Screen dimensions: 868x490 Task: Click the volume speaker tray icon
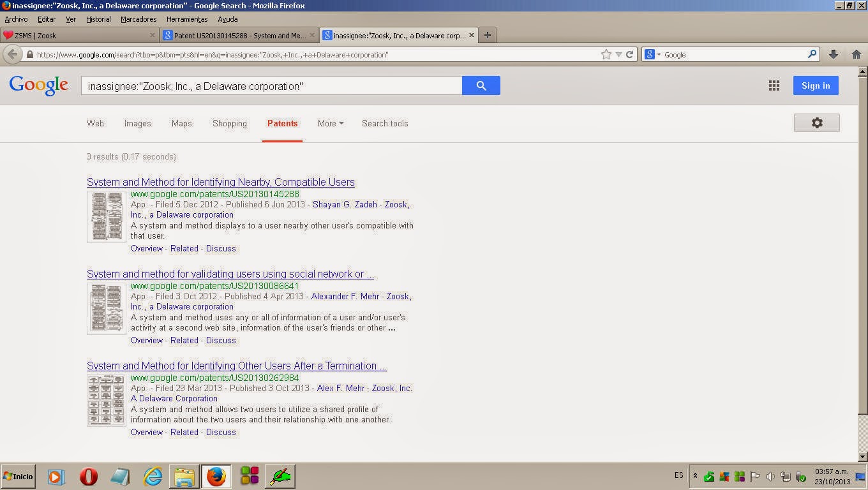click(x=770, y=477)
